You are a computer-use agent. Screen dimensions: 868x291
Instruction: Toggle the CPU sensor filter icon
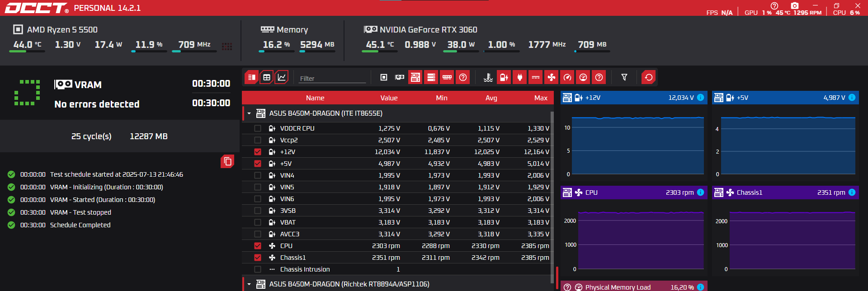pyautogui.click(x=384, y=77)
